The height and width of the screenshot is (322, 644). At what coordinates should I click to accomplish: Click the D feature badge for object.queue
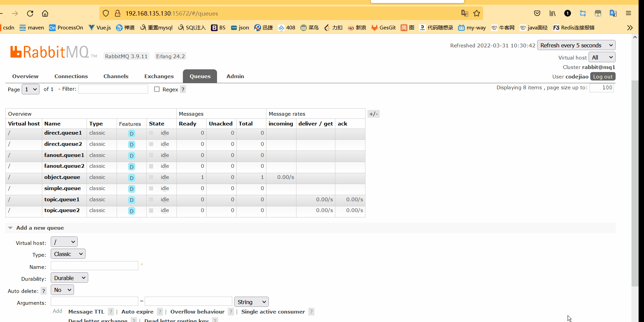[132, 178]
